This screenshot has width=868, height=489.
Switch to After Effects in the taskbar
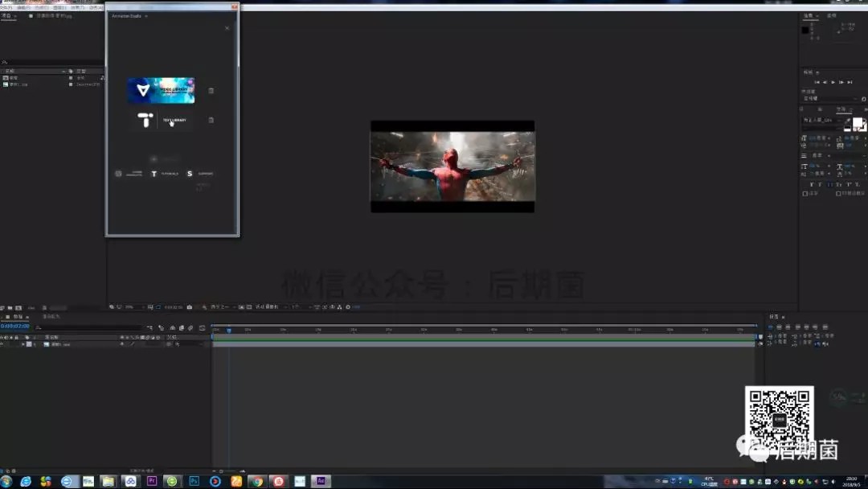pyautogui.click(x=321, y=481)
